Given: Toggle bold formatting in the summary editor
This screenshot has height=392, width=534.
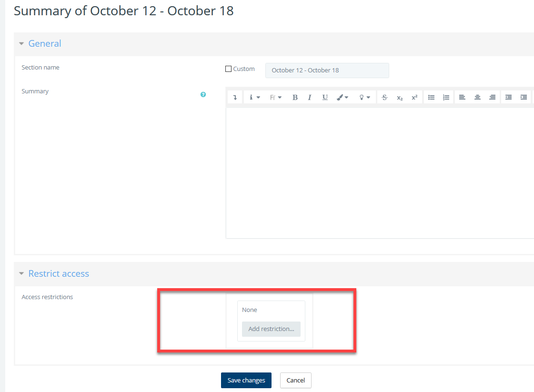Looking at the screenshot, I should (295, 97).
